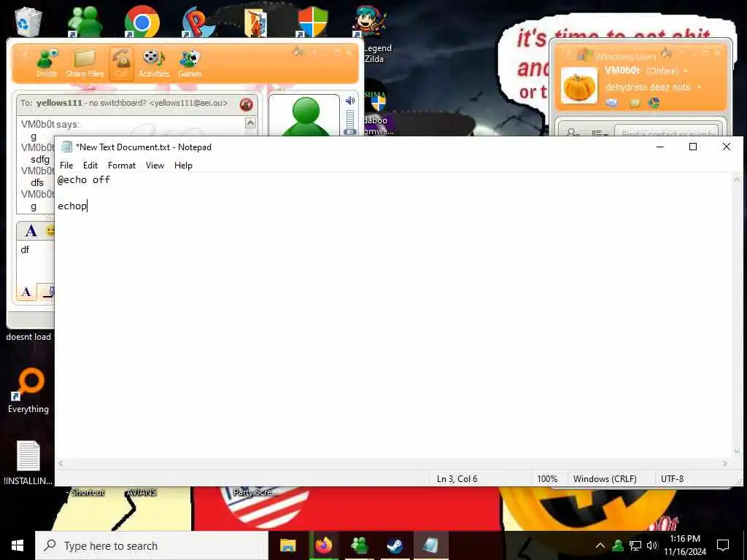
Task: Open the Action Center notifications icon
Action: tap(723, 545)
